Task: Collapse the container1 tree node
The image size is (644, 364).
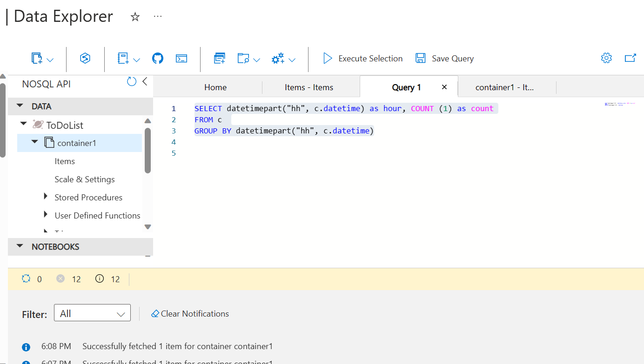Action: coord(34,142)
